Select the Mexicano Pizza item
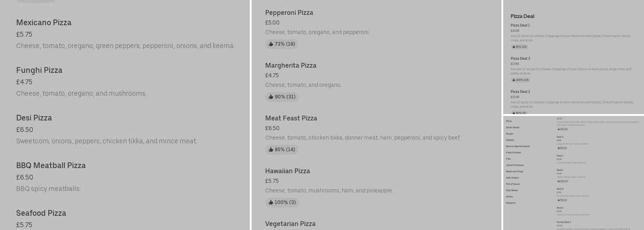This screenshot has height=230, width=644. pos(44,23)
